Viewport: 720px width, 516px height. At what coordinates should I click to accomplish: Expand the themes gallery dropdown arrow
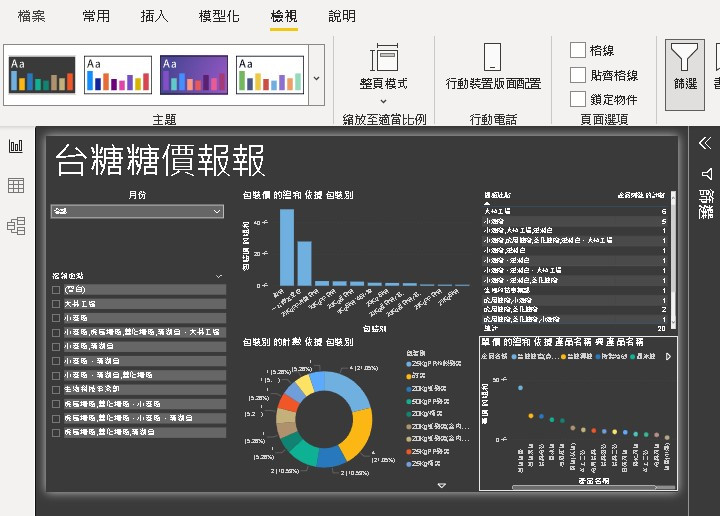(x=316, y=78)
